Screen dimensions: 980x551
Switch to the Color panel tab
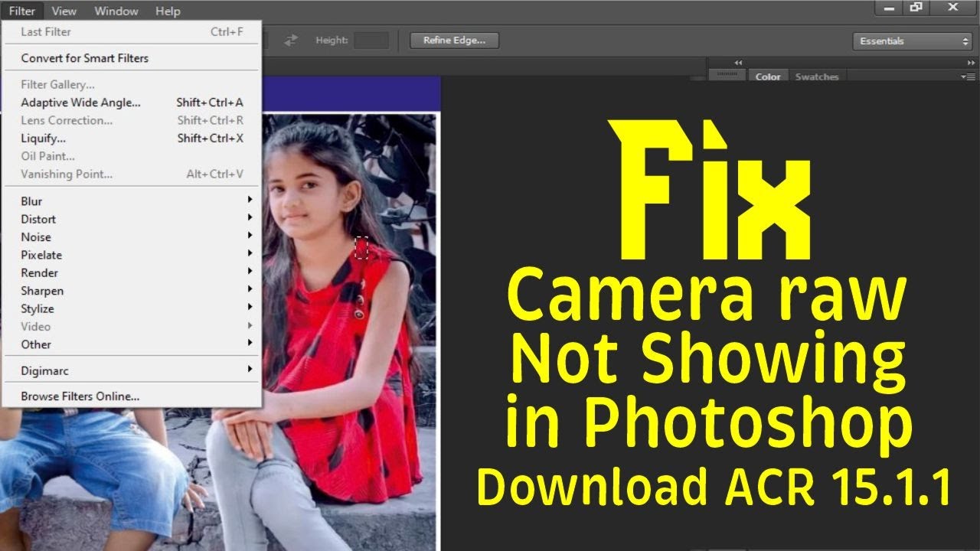pos(768,77)
